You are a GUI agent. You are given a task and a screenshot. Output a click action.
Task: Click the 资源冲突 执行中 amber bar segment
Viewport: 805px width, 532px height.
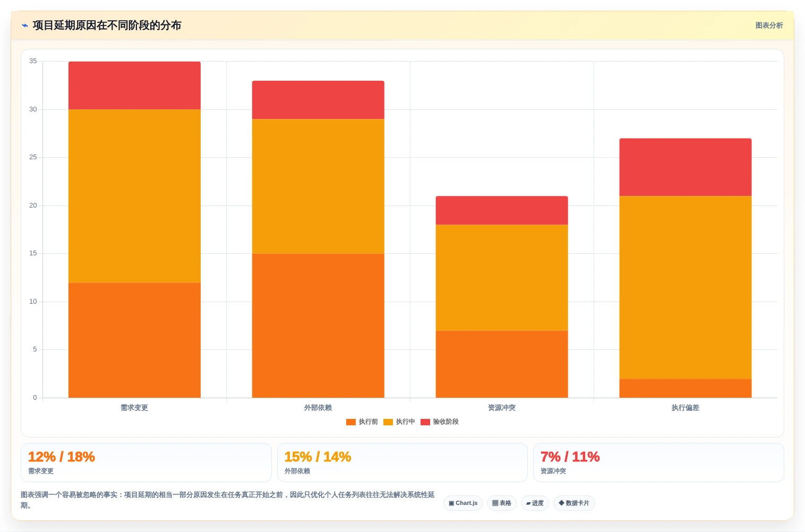(x=502, y=278)
